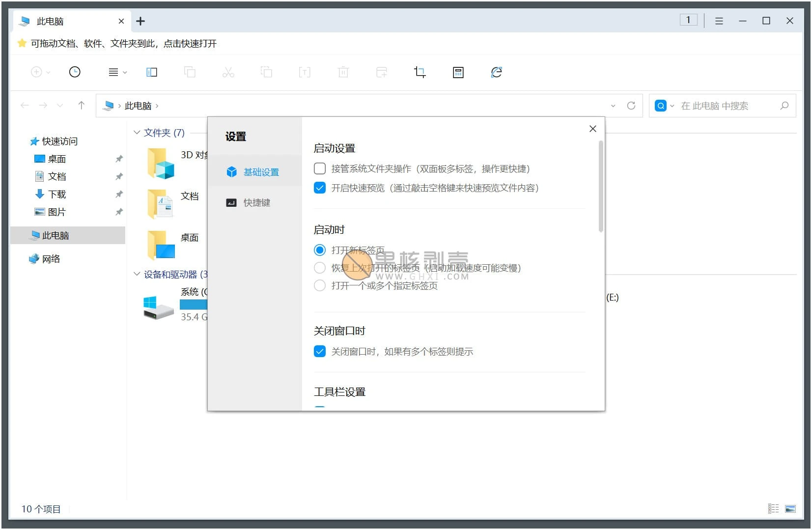Image resolution: width=812 pixels, height=530 pixels.
Task: Open the Internet Explorer toolbar icon
Action: 496,72
